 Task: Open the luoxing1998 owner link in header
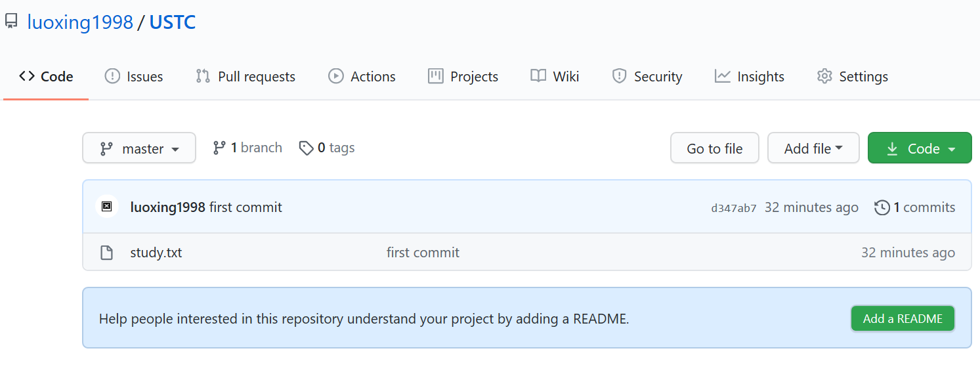pos(80,22)
